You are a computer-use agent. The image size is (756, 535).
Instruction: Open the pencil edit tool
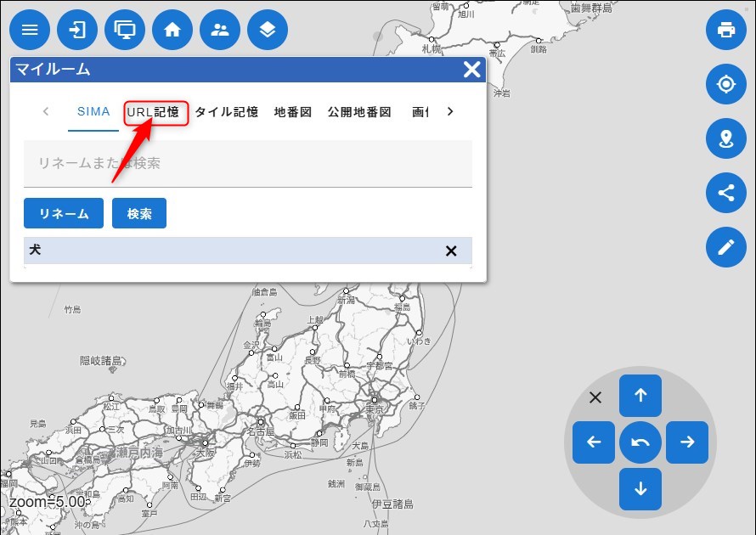pos(725,246)
